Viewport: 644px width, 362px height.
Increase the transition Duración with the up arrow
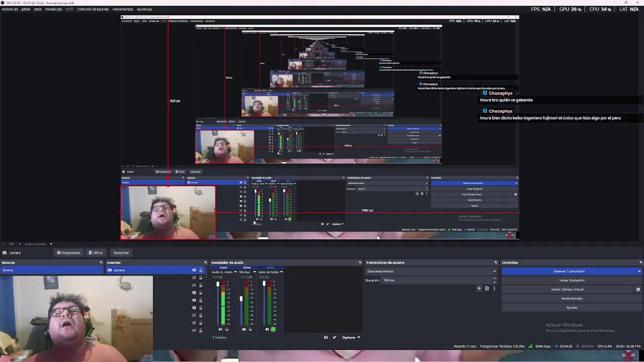click(495, 279)
